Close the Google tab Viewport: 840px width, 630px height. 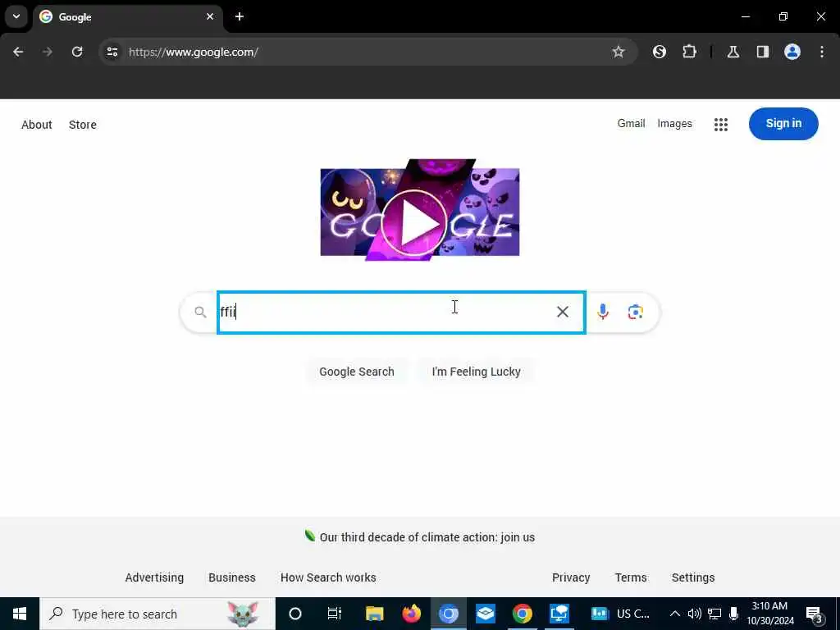[x=210, y=16]
